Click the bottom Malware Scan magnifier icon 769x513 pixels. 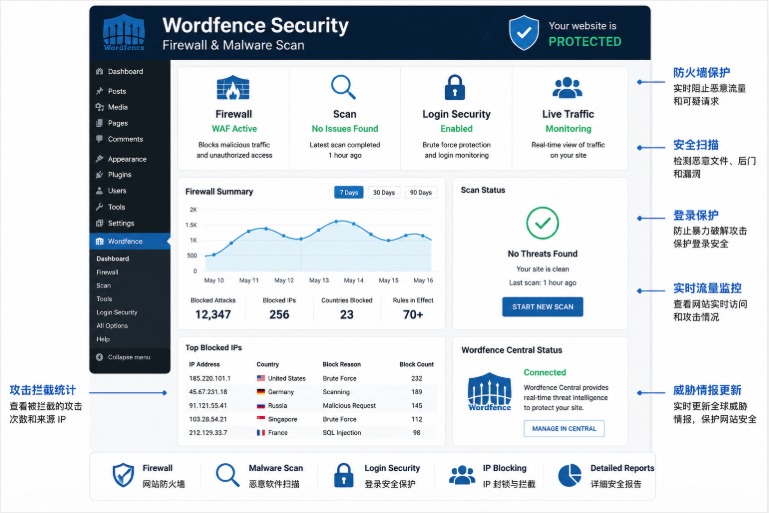pos(228,475)
